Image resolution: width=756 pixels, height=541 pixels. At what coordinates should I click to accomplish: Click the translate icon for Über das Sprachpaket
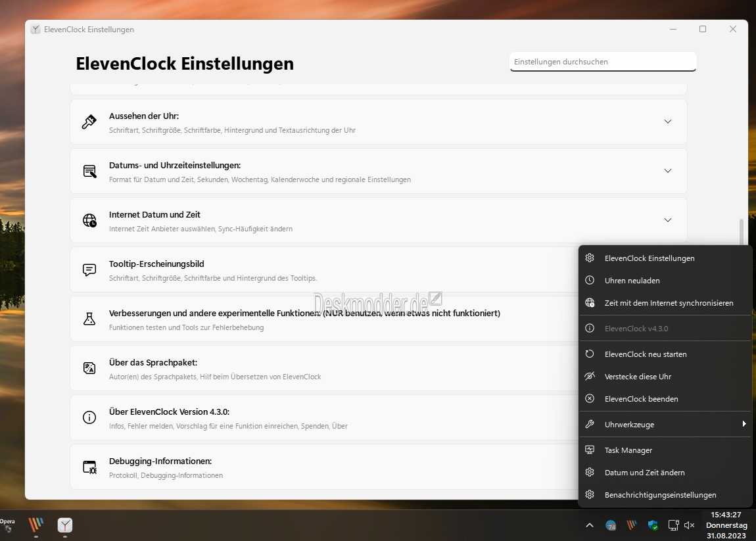coord(89,368)
